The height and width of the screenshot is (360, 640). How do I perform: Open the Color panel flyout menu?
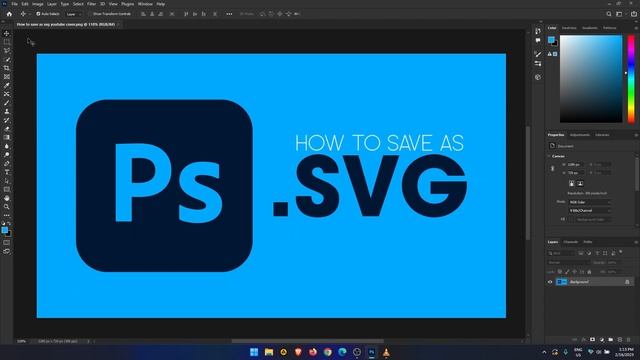tap(636, 28)
